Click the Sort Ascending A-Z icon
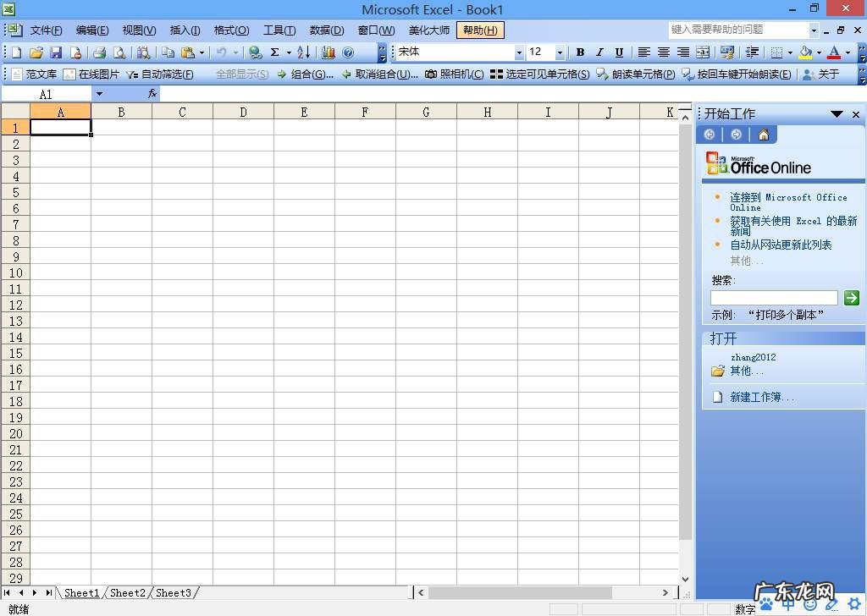Screen dimensions: 867x616 tap(303, 52)
